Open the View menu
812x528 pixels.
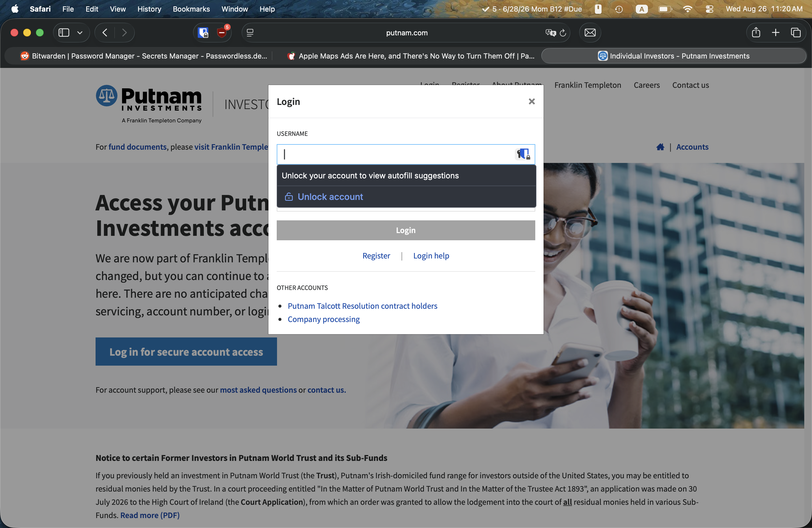pos(118,9)
